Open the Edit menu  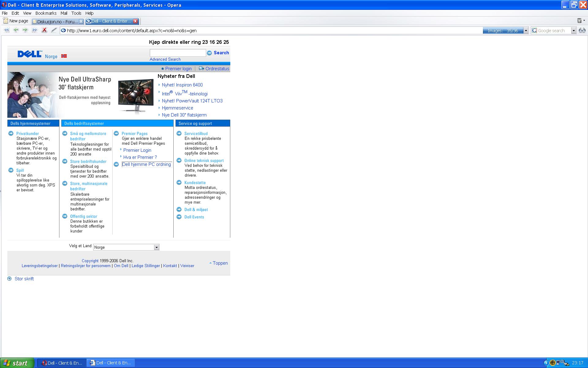(15, 13)
